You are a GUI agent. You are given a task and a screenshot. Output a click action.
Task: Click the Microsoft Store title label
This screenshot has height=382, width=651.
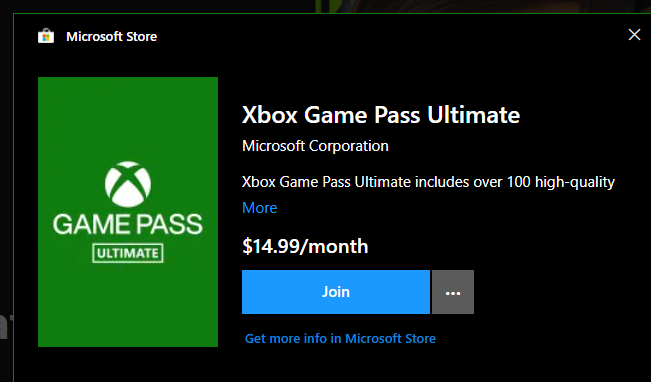pyautogui.click(x=112, y=37)
